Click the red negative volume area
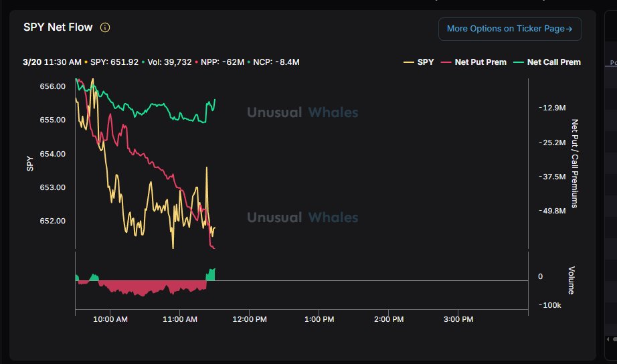617x364 pixels. point(151,287)
